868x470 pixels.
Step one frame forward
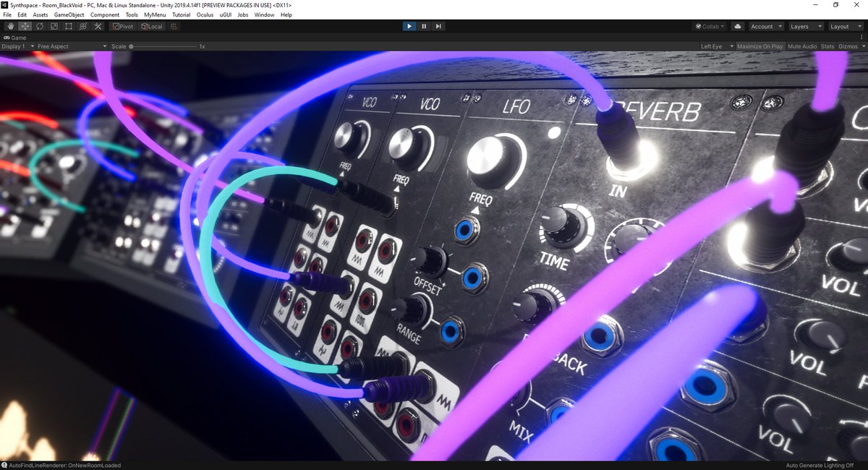point(438,26)
